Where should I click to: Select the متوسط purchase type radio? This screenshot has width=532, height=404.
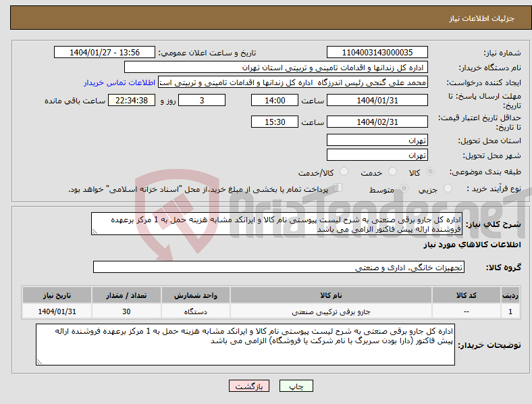click(404, 188)
